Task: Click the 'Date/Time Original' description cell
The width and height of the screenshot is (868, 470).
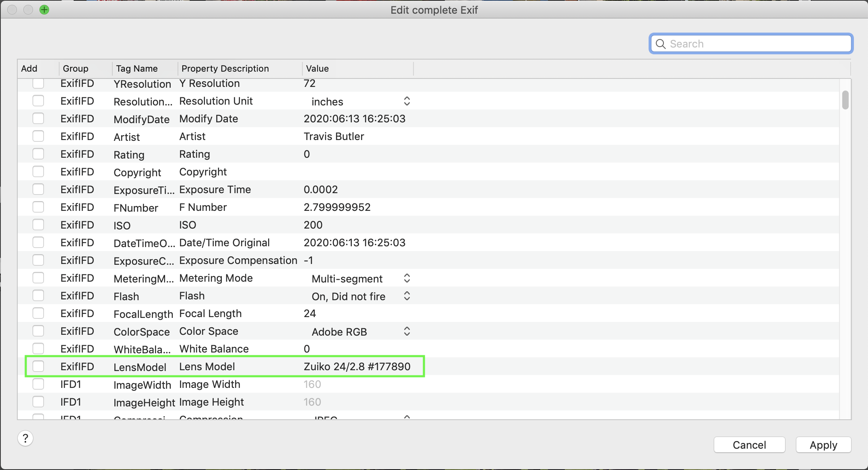Action: pos(224,243)
